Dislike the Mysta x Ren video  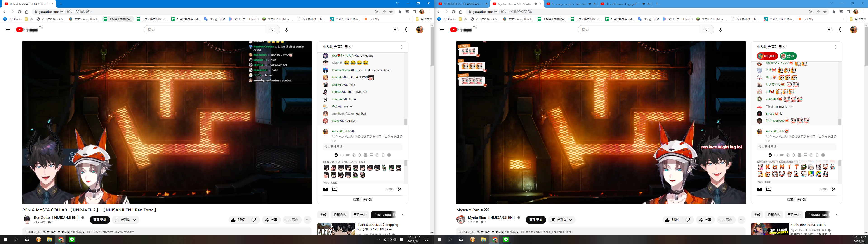pos(688,220)
